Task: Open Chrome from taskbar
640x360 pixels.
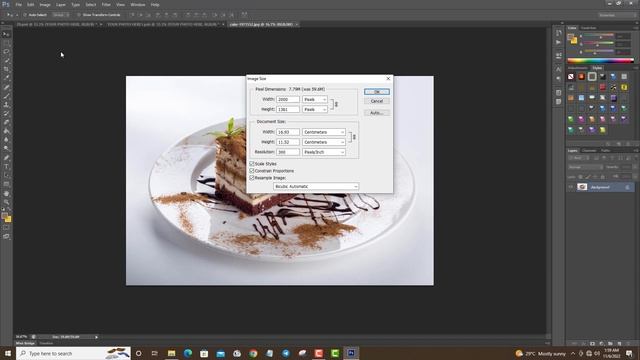Action: pyautogui.click(x=253, y=353)
